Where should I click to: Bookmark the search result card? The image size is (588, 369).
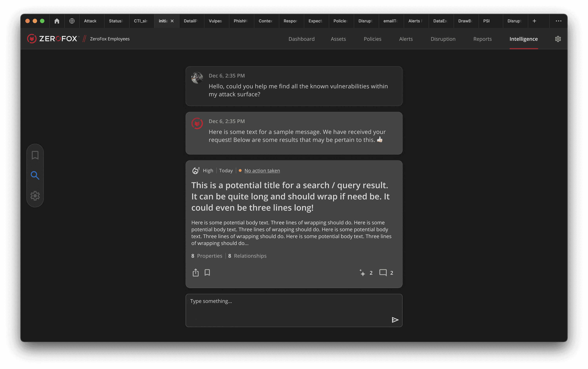pyautogui.click(x=207, y=272)
